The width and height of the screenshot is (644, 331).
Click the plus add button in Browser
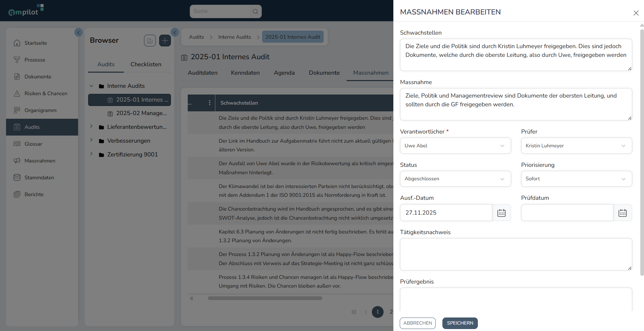pyautogui.click(x=165, y=41)
